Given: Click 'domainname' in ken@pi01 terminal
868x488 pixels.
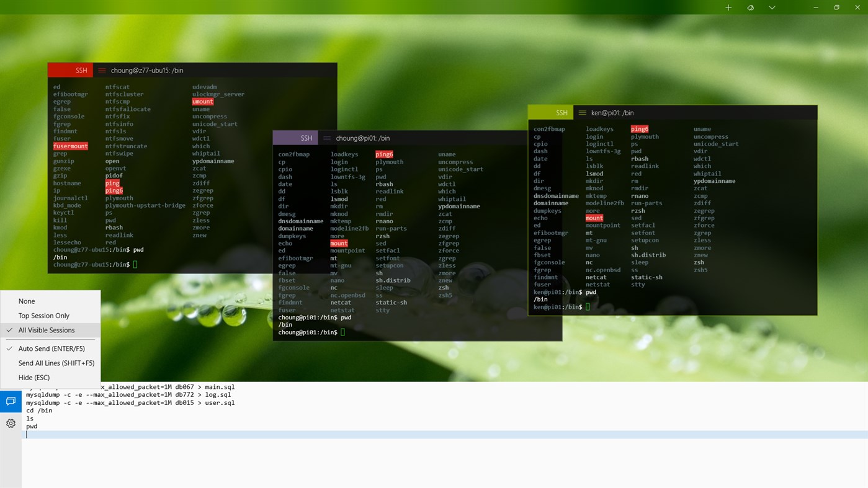Looking at the screenshot, I should coord(551,203).
